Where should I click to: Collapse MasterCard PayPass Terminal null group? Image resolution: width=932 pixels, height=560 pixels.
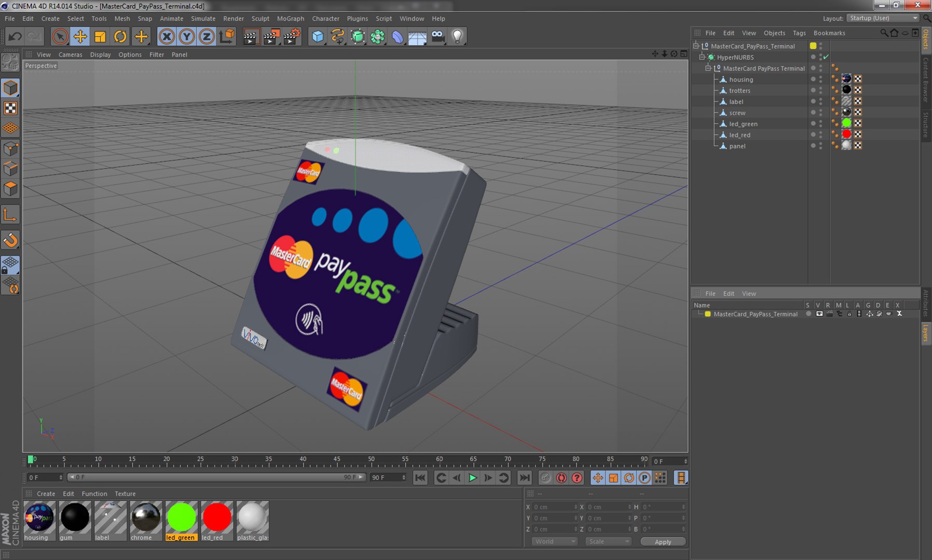coord(708,68)
